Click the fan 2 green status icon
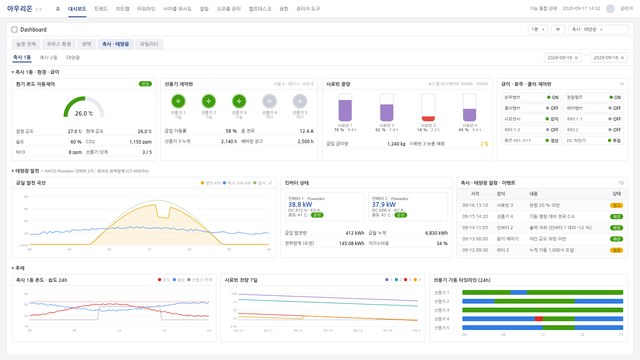 tap(209, 101)
